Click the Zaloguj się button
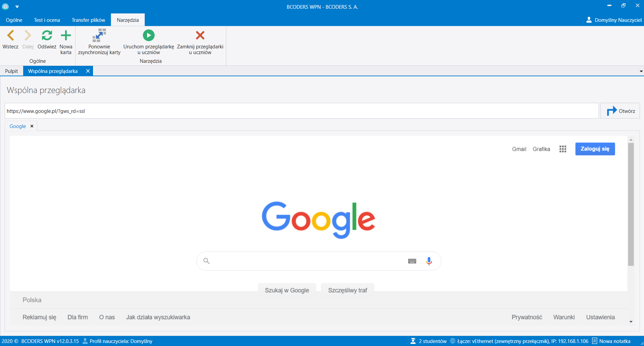The image size is (644, 346). click(x=595, y=149)
